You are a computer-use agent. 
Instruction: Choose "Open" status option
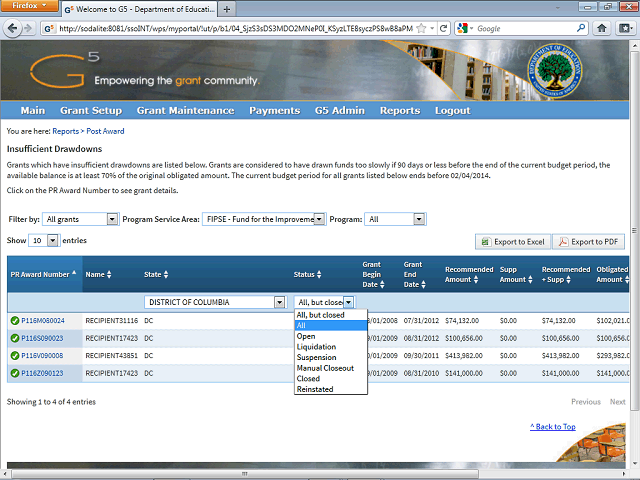pos(331,336)
